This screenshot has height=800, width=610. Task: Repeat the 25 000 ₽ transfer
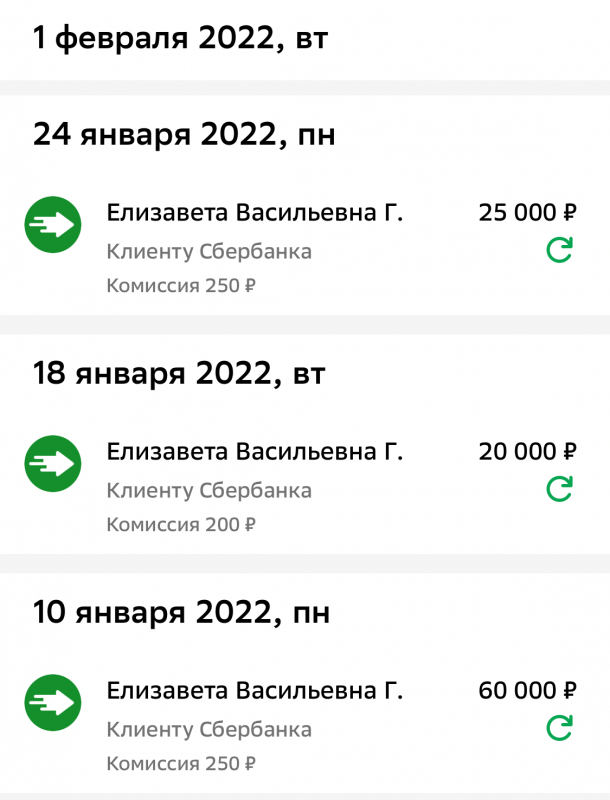click(559, 250)
